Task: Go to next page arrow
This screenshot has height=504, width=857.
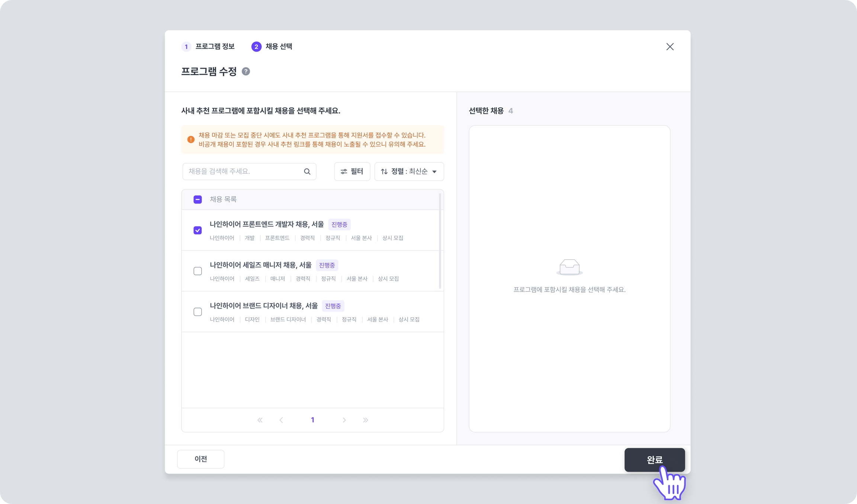Action: [x=344, y=420]
